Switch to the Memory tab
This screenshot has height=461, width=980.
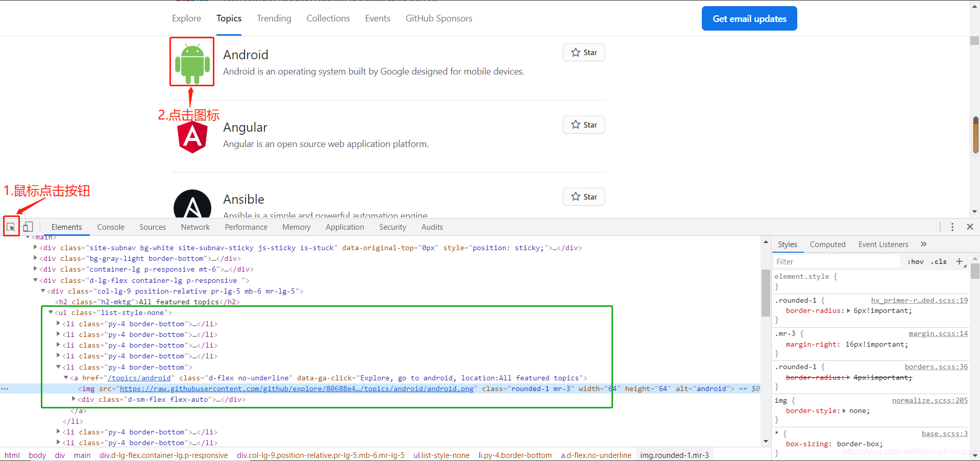point(297,227)
